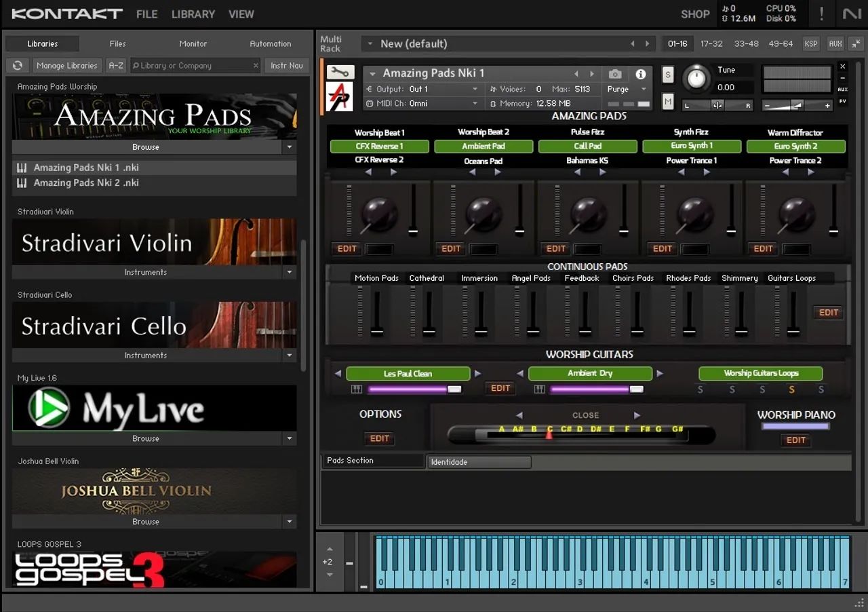Click the keyboard icon under Ambient Dry

pos(539,389)
